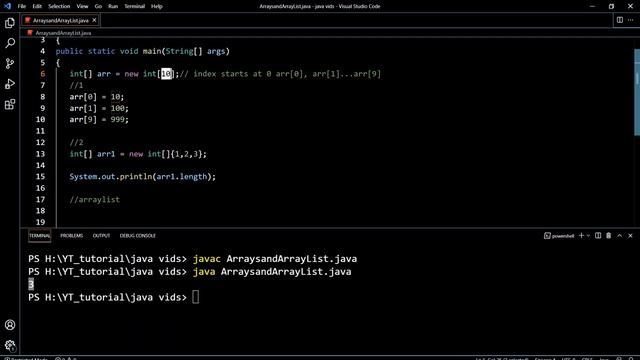Click the //arraylist comment on line 17
640x360 pixels.
point(95,200)
